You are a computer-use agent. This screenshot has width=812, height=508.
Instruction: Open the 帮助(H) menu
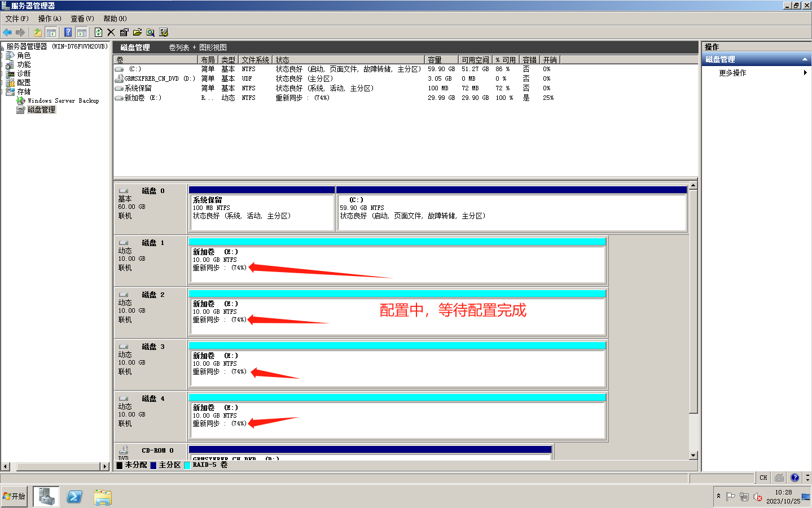(x=115, y=19)
